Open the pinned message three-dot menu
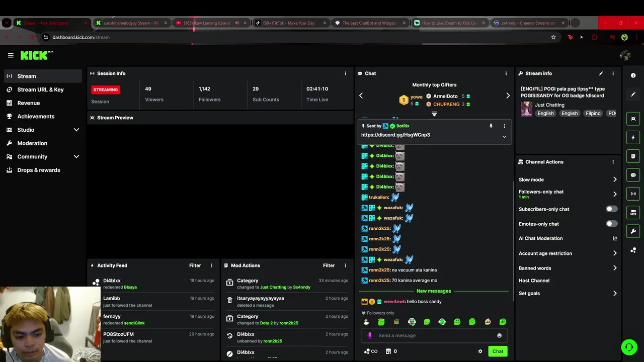644x362 pixels. 504,126
